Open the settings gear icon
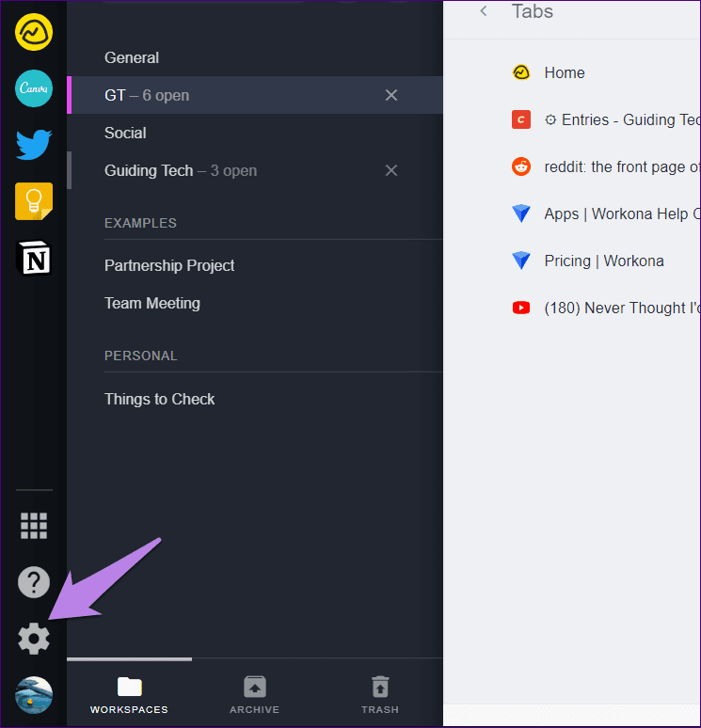The image size is (701, 728). tap(34, 639)
